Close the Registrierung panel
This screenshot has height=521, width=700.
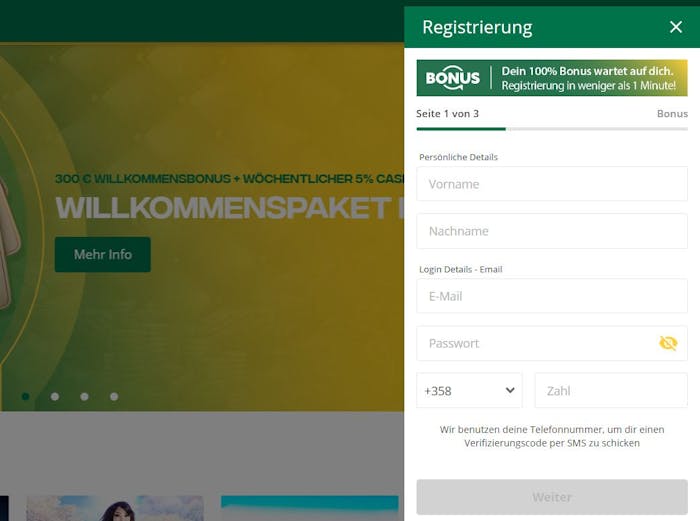[x=676, y=27]
